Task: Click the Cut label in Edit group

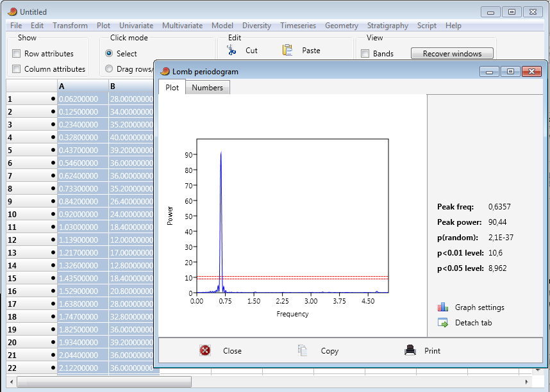Action: coord(251,50)
